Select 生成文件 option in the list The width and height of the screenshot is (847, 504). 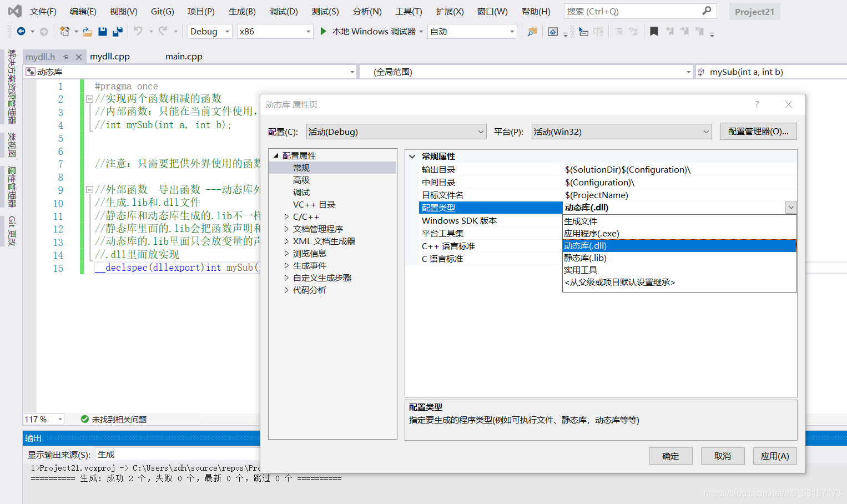679,221
